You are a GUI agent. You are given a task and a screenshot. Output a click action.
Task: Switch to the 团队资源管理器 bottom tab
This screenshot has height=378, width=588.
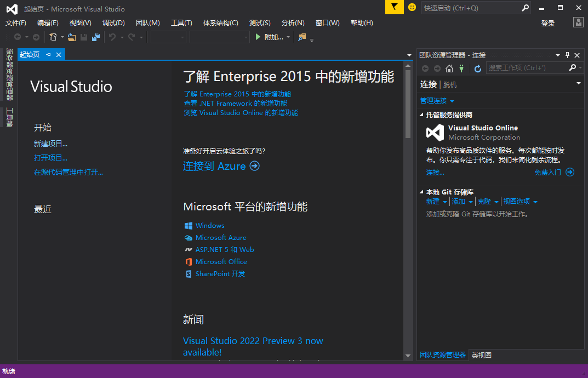click(x=442, y=355)
